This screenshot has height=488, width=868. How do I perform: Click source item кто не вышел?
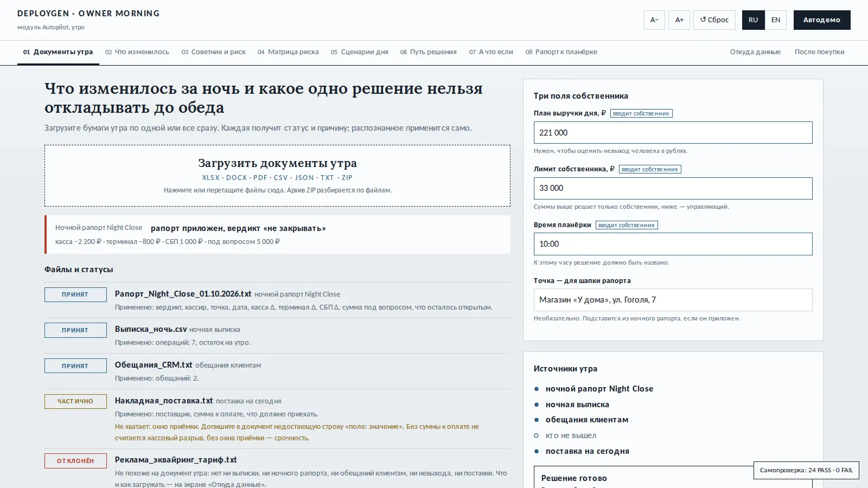pyautogui.click(x=571, y=435)
